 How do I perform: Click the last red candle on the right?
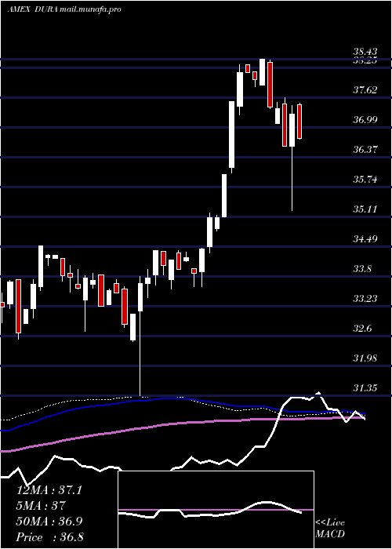[299, 121]
